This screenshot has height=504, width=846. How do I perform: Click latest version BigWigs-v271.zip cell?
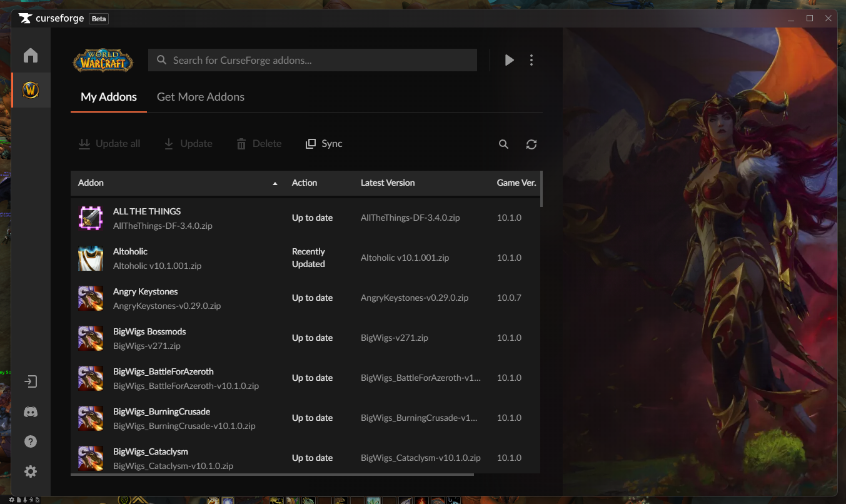tap(395, 338)
